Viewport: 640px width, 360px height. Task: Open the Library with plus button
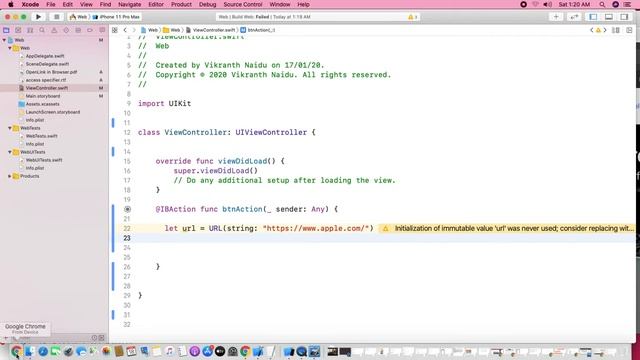pyautogui.click(x=556, y=17)
